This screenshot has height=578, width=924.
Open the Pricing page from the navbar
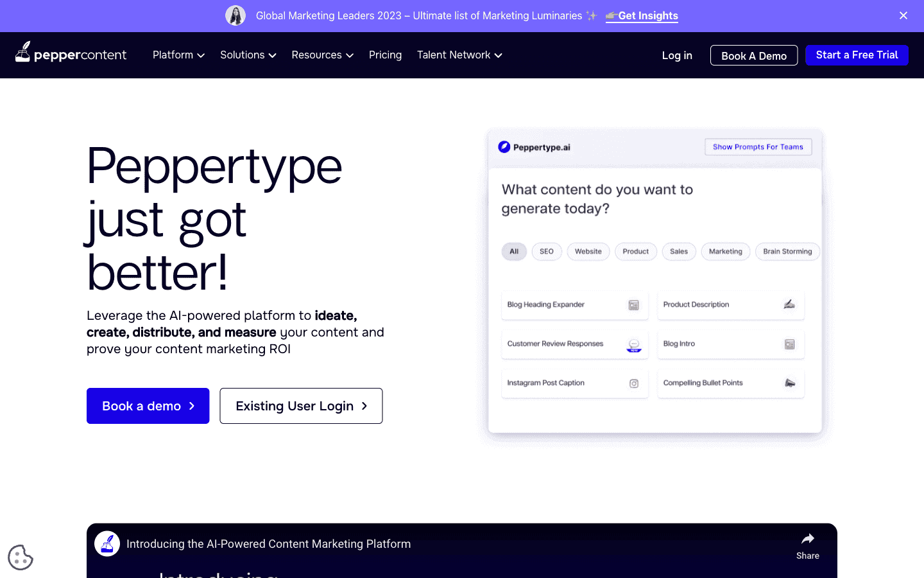point(385,55)
